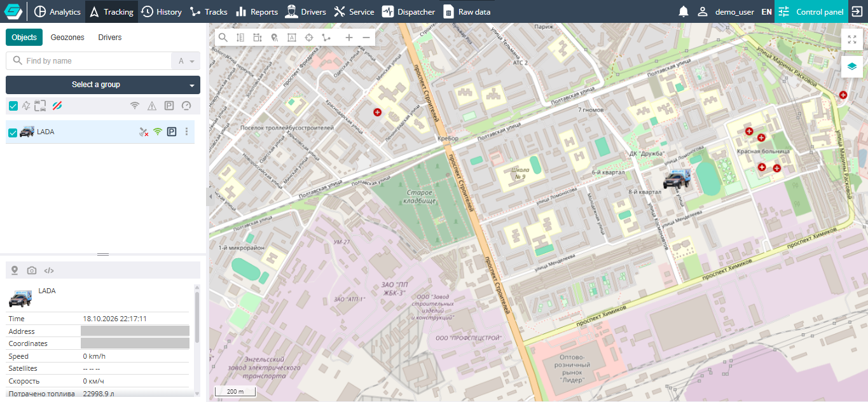Go to the Dispatcher section
The width and height of the screenshot is (868, 402).
coord(408,11)
